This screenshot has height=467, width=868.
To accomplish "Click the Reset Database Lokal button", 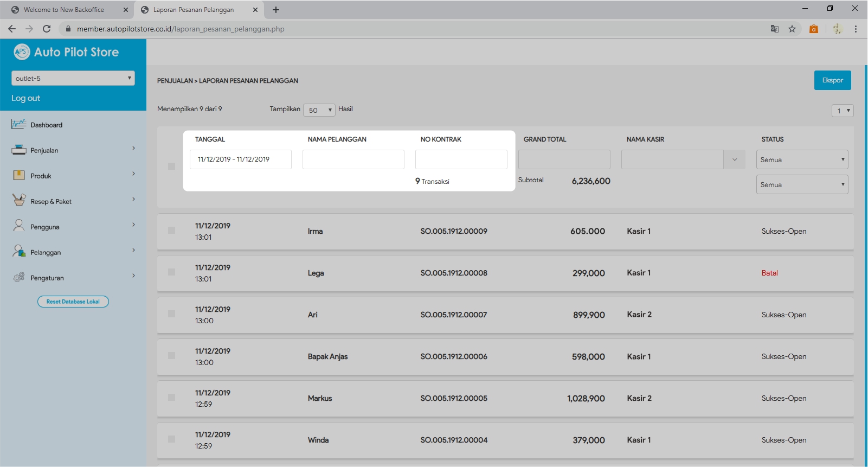I will pyautogui.click(x=73, y=302).
